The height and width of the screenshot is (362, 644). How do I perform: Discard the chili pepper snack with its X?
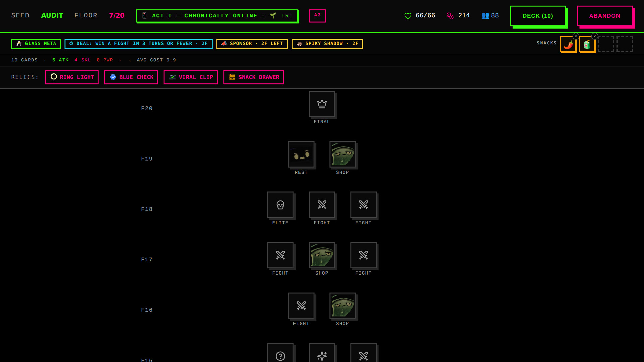pos(576,36)
